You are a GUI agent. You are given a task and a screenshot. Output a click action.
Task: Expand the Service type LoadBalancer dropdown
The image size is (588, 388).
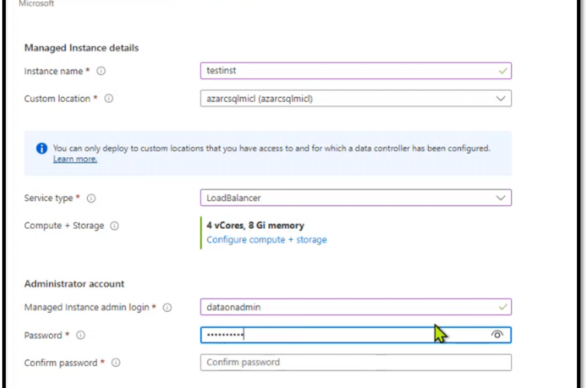pyautogui.click(x=356, y=198)
